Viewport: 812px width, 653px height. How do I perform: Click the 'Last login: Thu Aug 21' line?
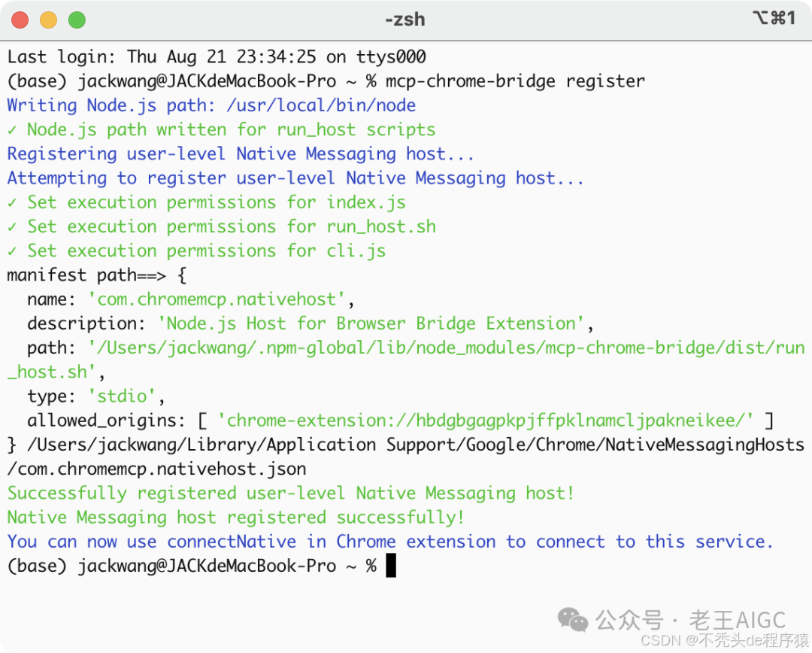click(x=217, y=56)
